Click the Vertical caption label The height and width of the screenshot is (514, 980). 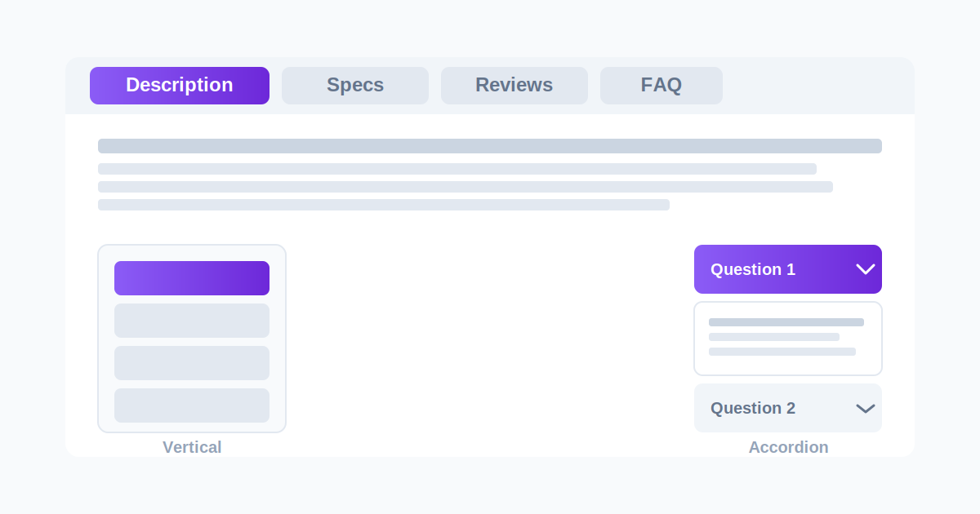point(192,447)
